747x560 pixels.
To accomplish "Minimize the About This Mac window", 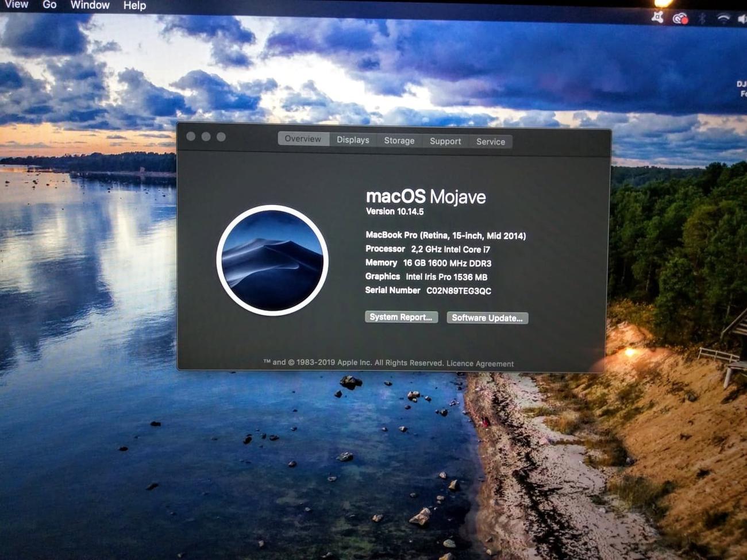I will [206, 136].
